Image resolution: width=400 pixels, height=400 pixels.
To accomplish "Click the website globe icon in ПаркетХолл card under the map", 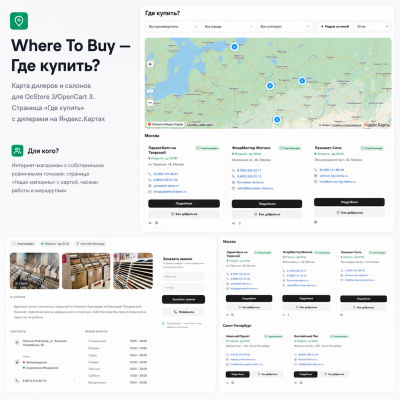I will [x=150, y=186].
